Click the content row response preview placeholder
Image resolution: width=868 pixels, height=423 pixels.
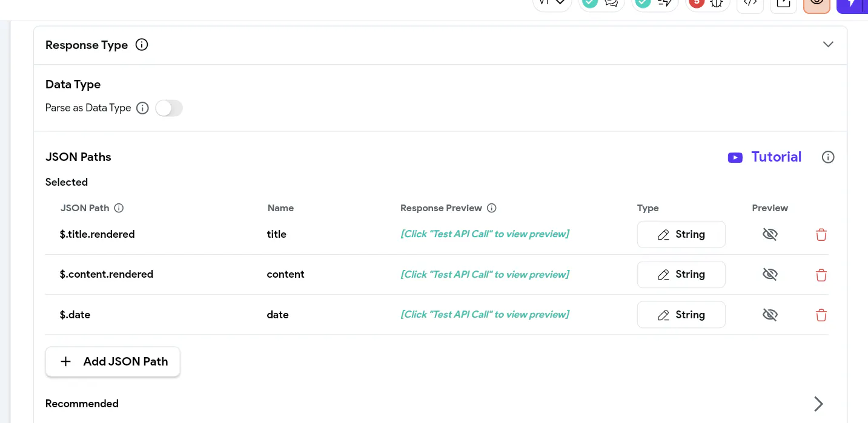[485, 274]
